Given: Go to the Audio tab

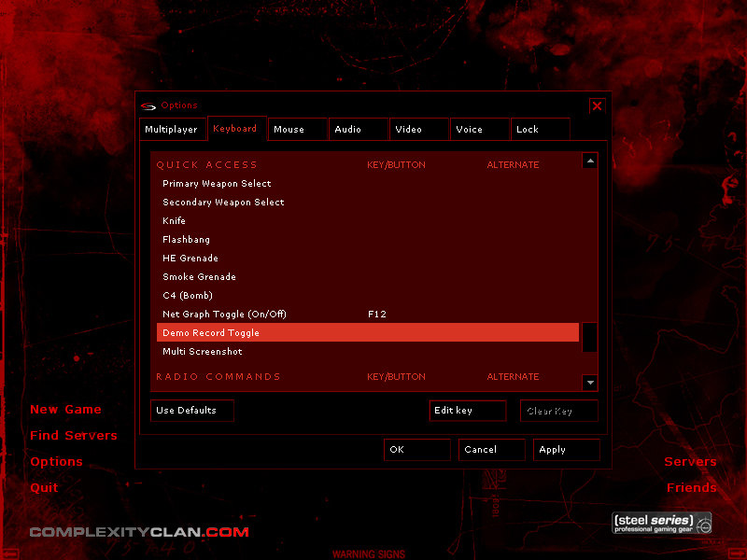Looking at the screenshot, I should click(359, 130).
